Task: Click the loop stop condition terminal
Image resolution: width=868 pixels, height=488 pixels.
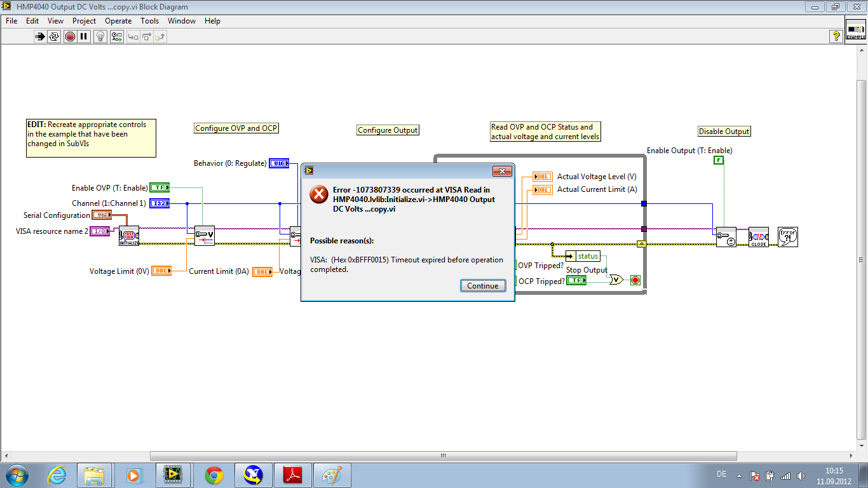Action: pos(635,280)
